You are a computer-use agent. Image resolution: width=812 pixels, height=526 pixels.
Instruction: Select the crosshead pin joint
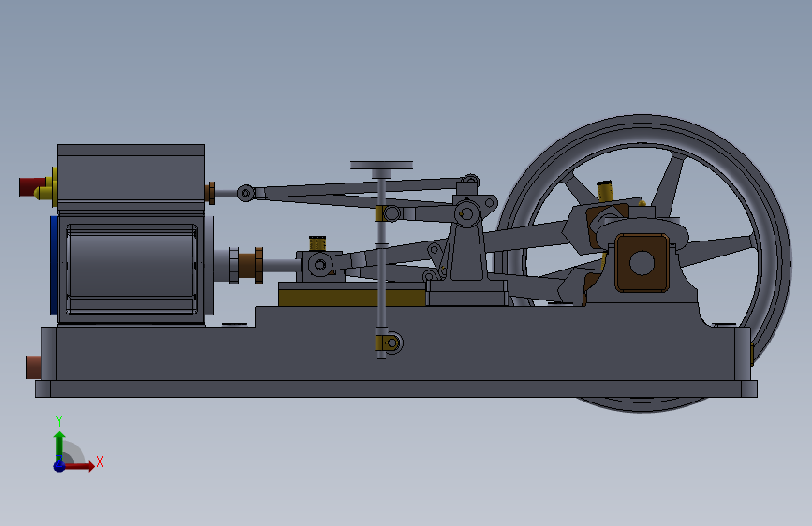pyautogui.click(x=320, y=265)
